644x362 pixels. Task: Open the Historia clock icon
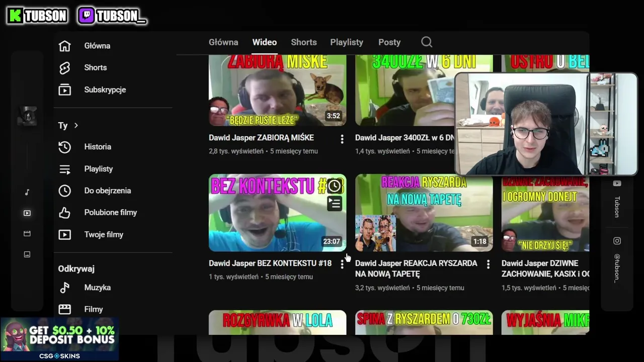click(x=64, y=147)
